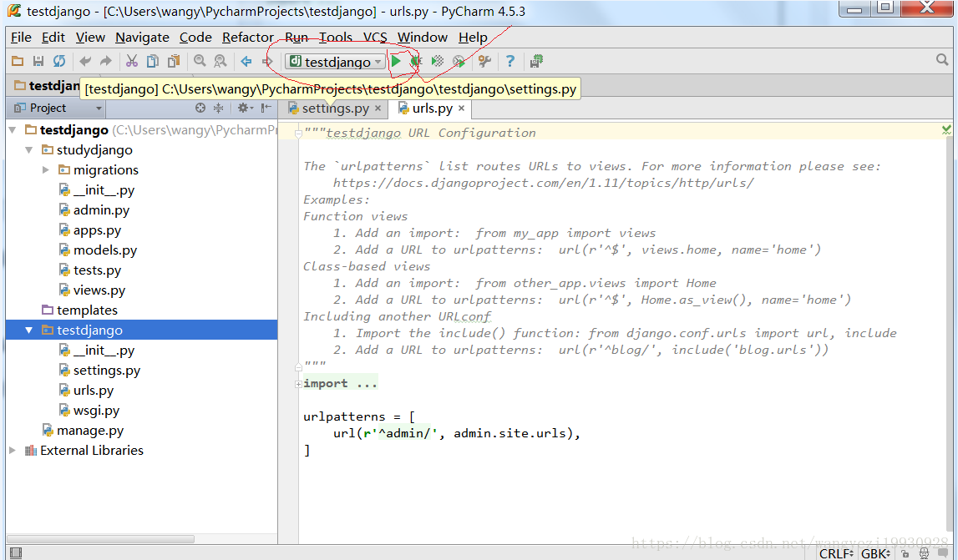Open Search Everywhere magnifier icon
The height and width of the screenshot is (560, 958).
[x=942, y=60]
